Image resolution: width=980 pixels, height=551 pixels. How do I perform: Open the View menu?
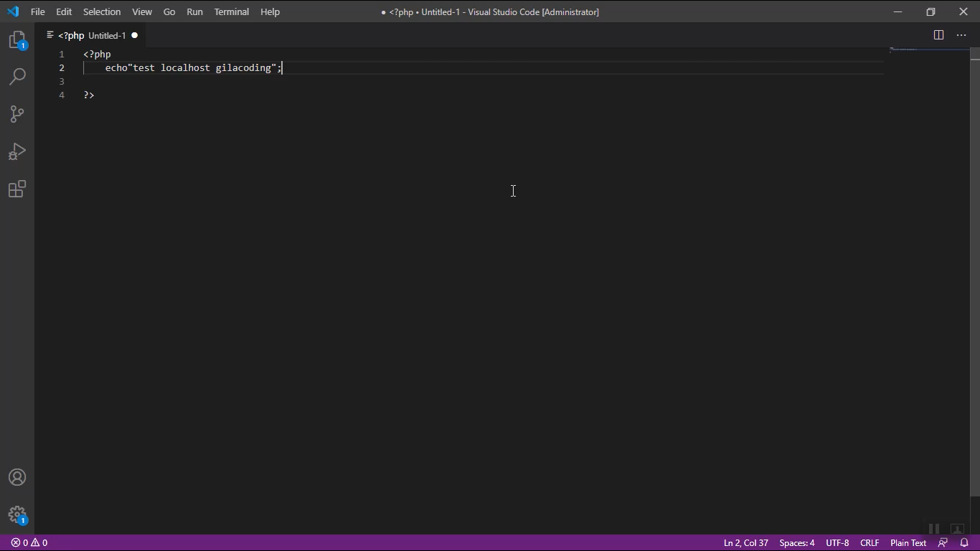tap(142, 11)
